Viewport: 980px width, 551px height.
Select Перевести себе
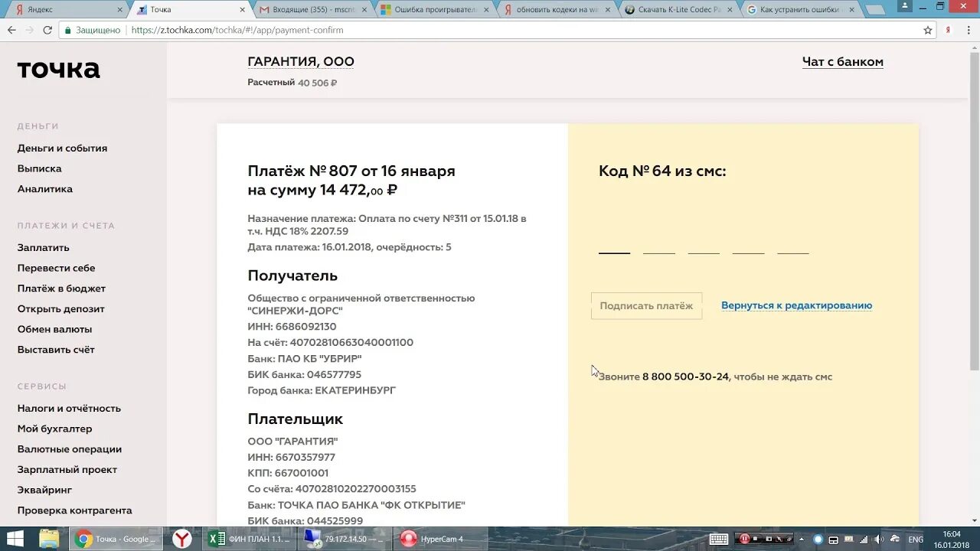pos(57,269)
